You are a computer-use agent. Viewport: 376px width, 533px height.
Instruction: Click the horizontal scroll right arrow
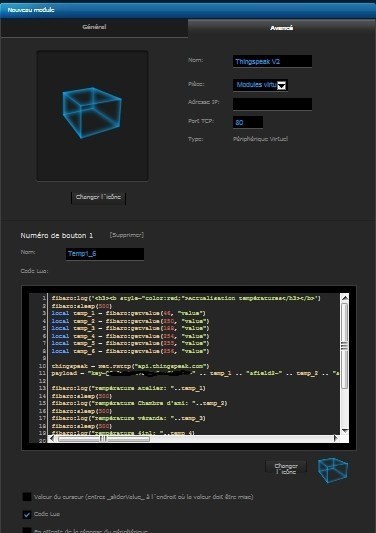coord(336,439)
